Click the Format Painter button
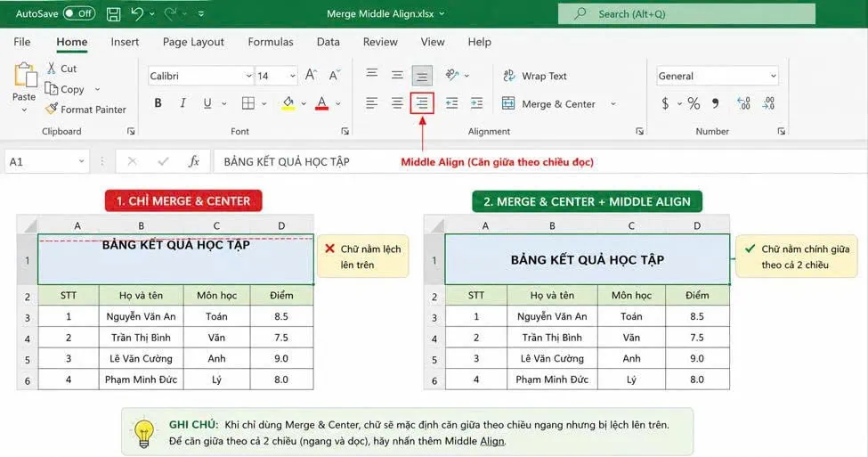 tap(85, 109)
